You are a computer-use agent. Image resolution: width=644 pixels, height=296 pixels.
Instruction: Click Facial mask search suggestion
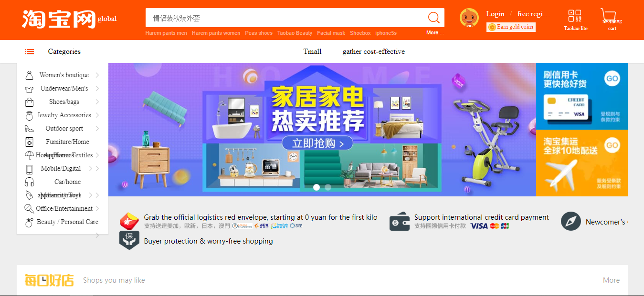pyautogui.click(x=331, y=33)
